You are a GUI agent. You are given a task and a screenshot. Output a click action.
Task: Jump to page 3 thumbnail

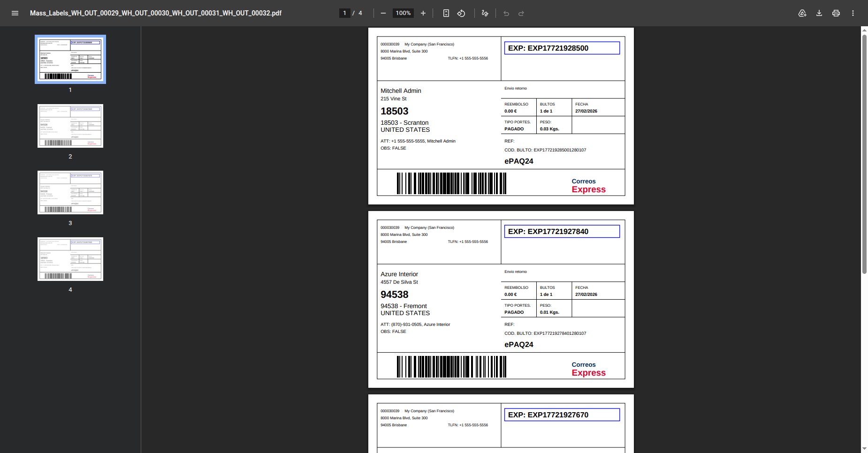(x=70, y=193)
